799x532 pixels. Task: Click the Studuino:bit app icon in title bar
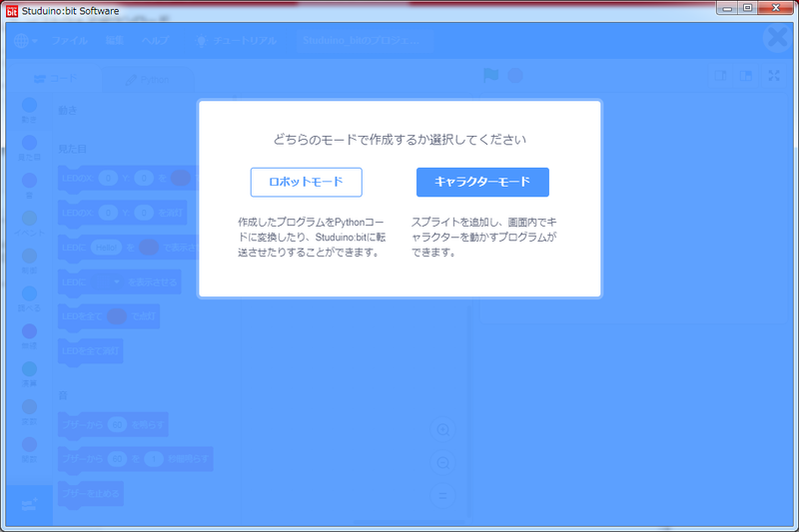12,11
